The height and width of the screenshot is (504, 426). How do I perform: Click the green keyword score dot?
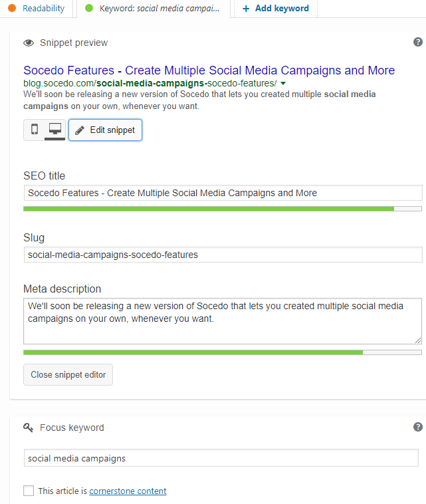tap(89, 8)
